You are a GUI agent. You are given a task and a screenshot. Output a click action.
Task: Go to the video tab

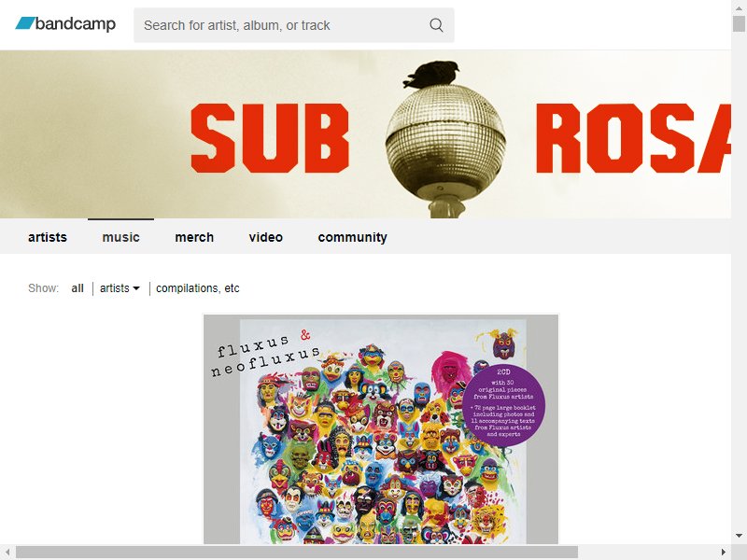tap(266, 237)
